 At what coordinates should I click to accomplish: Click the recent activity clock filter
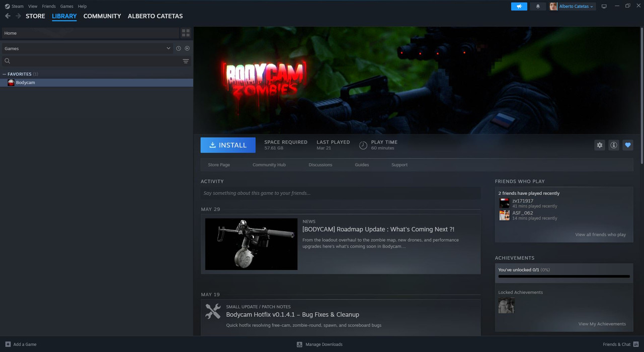coord(179,48)
